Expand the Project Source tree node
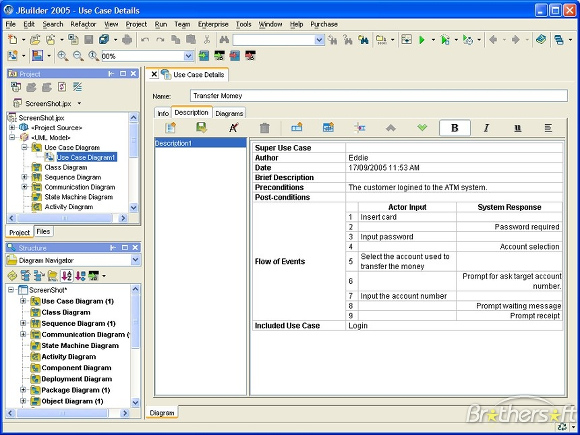The height and width of the screenshot is (435, 580). click(x=12, y=128)
